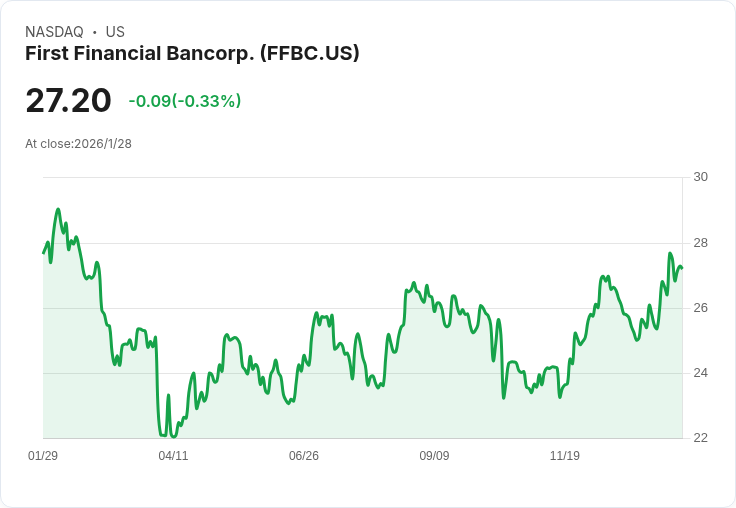Image resolution: width=736 pixels, height=508 pixels.
Task: Click the 06/26 date on x-axis
Action: click(x=304, y=455)
